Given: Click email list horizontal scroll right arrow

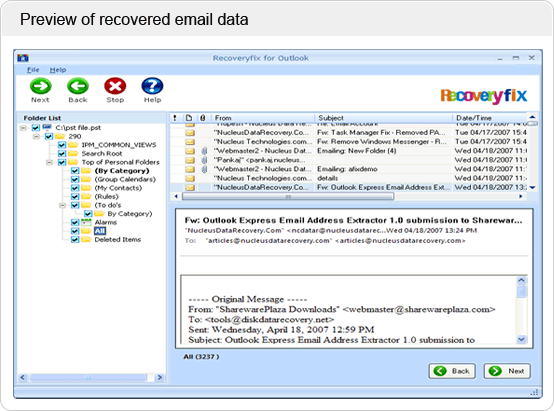Looking at the screenshot, I should (x=520, y=196).
